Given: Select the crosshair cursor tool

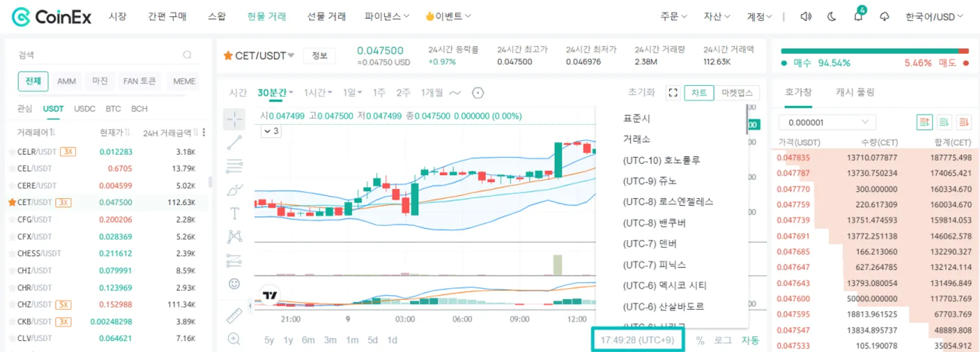Looking at the screenshot, I should 234,119.
